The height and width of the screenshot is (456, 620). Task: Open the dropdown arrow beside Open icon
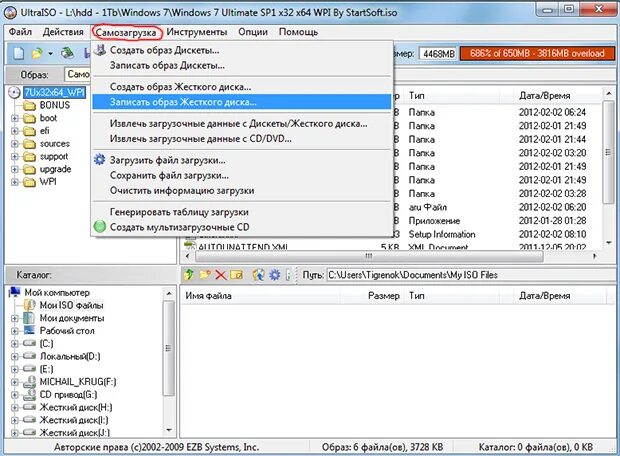(x=50, y=53)
